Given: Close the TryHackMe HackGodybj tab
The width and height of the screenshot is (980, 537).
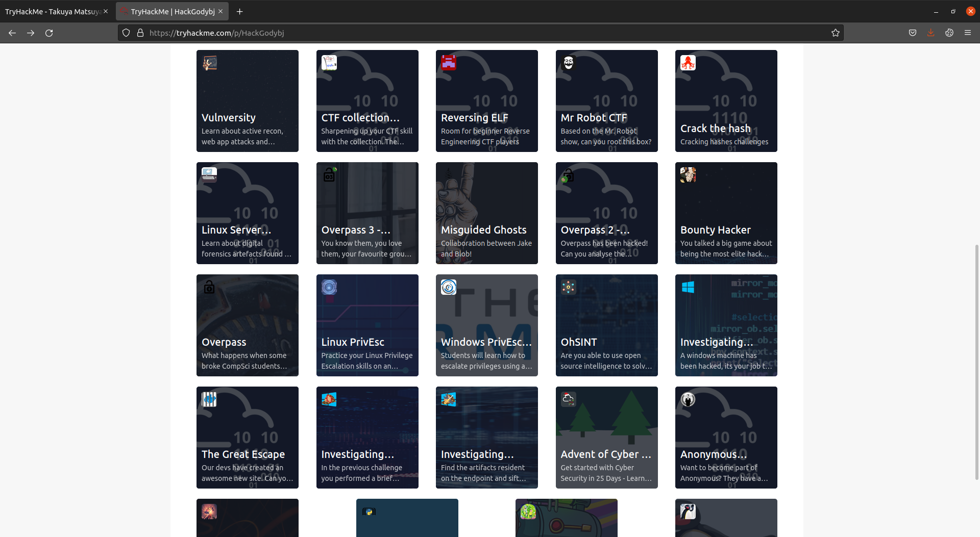Looking at the screenshot, I should tap(220, 11).
